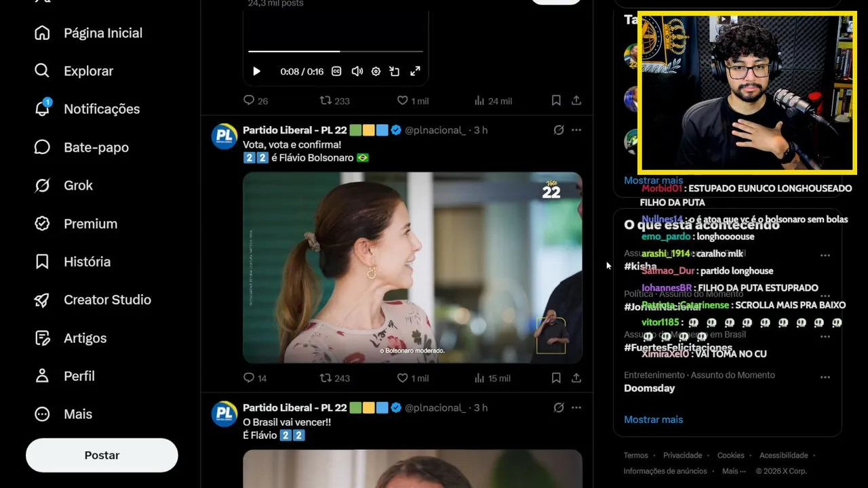Click Mostrar mais under the webcam overlay
868x488 pixels.
point(654,180)
